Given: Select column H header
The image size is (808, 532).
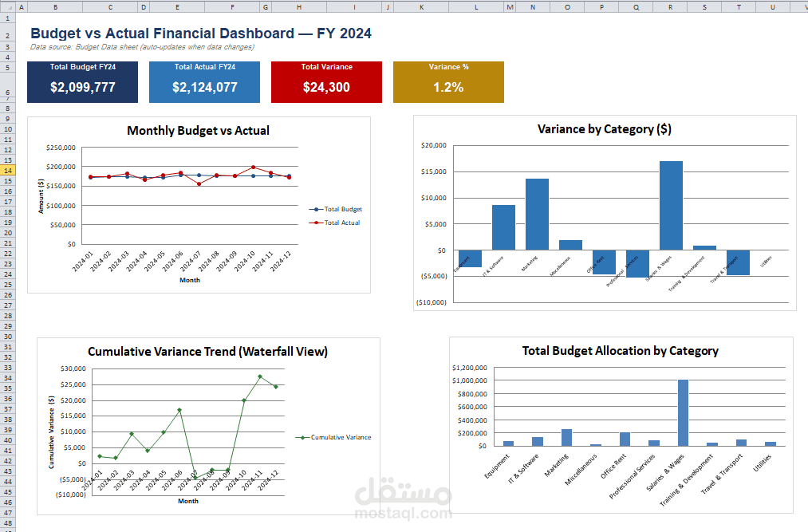Looking at the screenshot, I should click(299, 6).
